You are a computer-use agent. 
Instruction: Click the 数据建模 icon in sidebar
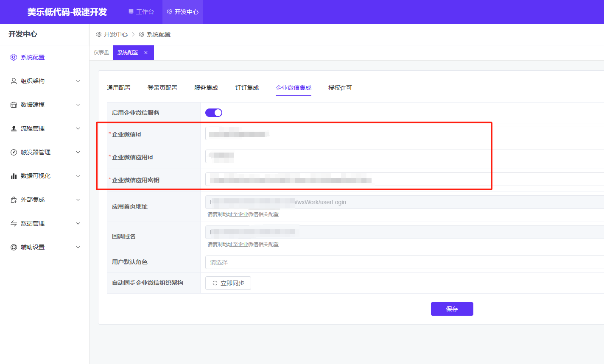pos(14,105)
